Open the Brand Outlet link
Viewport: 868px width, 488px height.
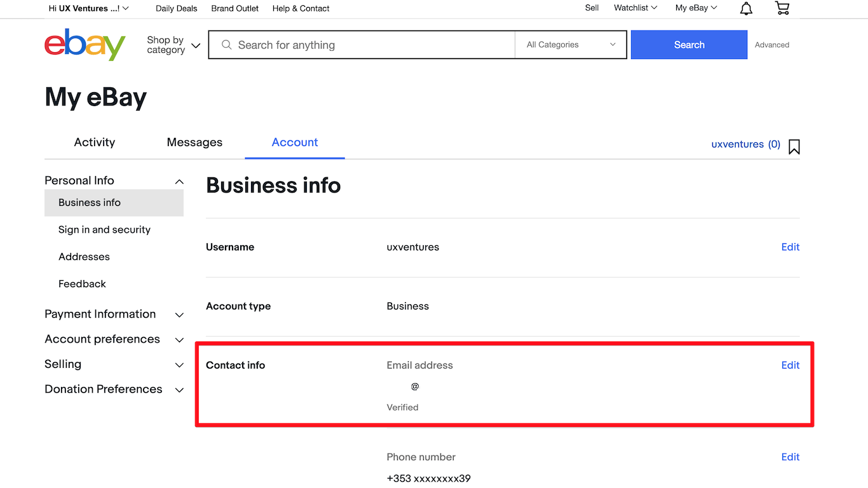(235, 8)
